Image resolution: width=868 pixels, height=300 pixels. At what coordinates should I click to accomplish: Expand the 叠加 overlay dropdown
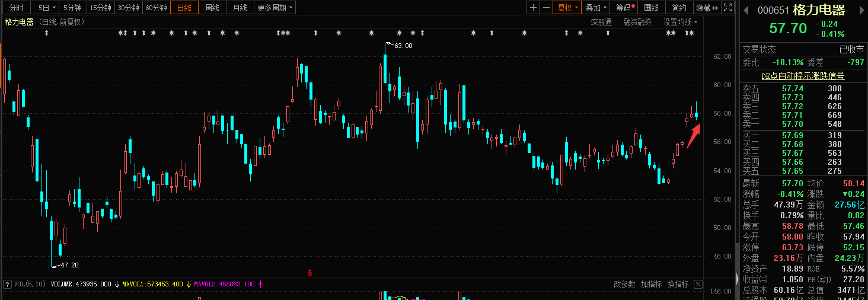point(596,8)
